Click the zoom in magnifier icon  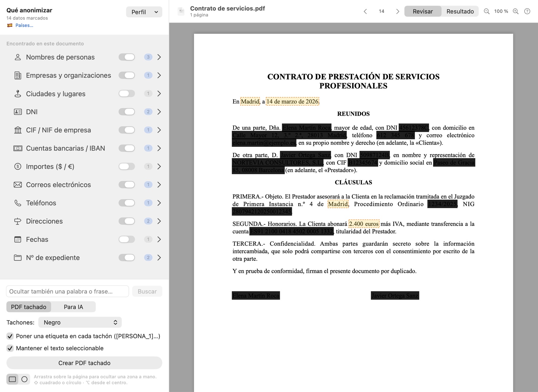coord(516,11)
